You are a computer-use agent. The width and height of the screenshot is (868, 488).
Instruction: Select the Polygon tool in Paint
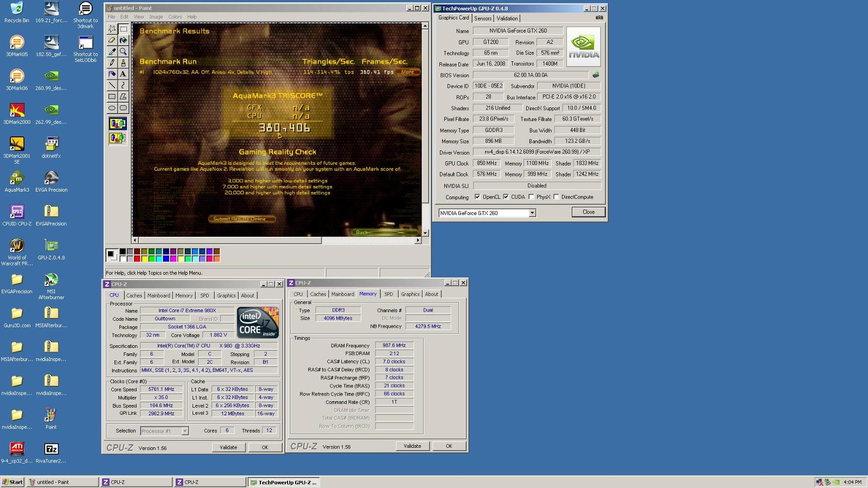coord(123,97)
